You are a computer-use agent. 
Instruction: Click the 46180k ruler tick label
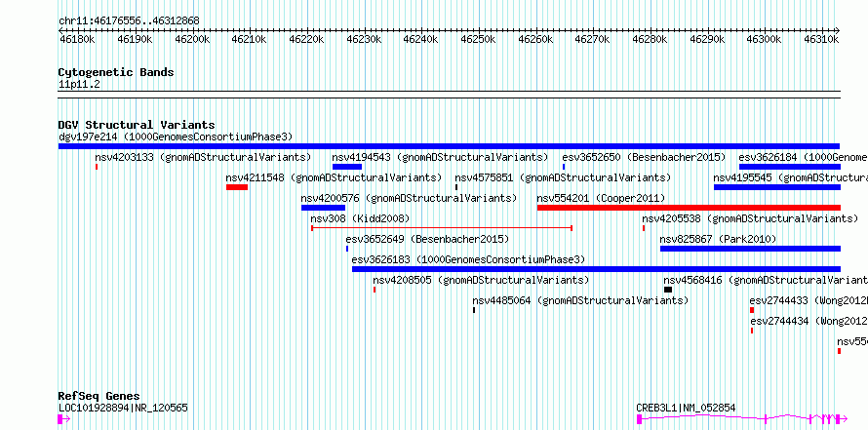point(78,39)
